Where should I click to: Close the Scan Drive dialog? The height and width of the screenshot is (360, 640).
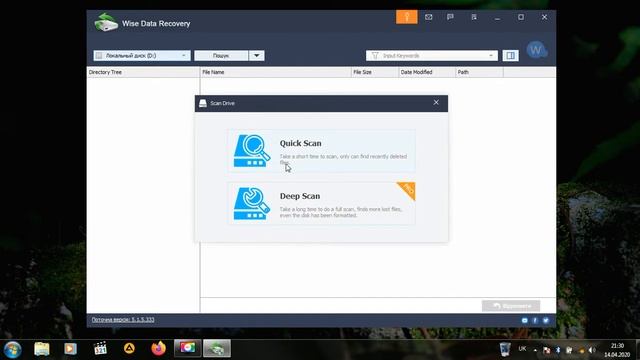[x=436, y=102]
